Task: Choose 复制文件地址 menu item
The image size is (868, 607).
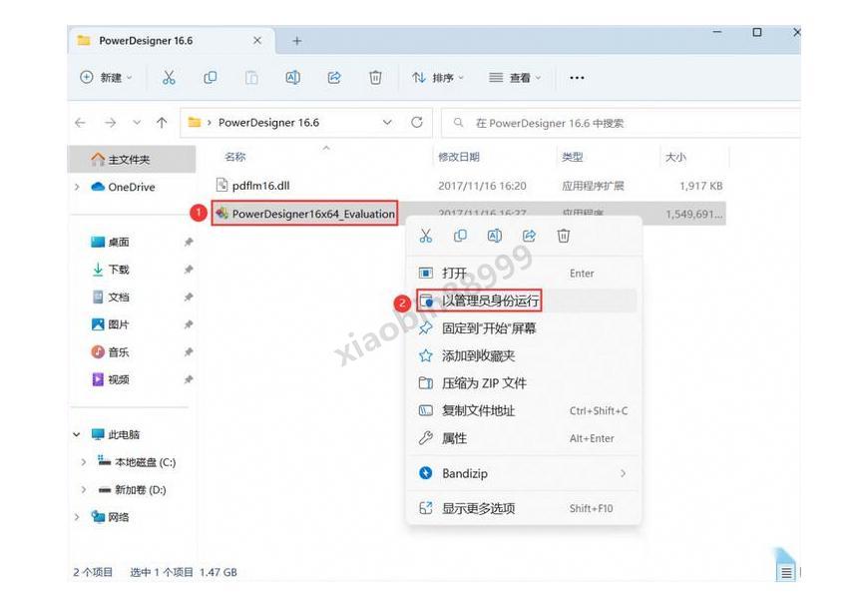Action: (x=524, y=411)
